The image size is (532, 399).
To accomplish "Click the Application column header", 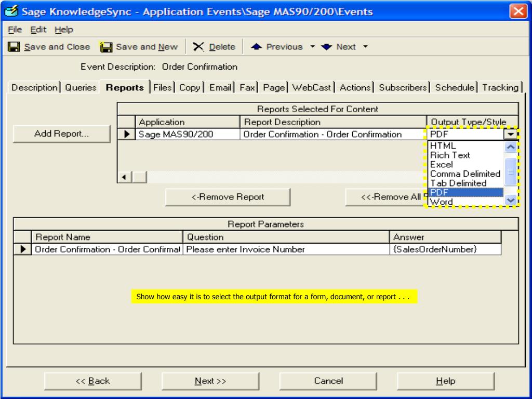I will (188, 122).
